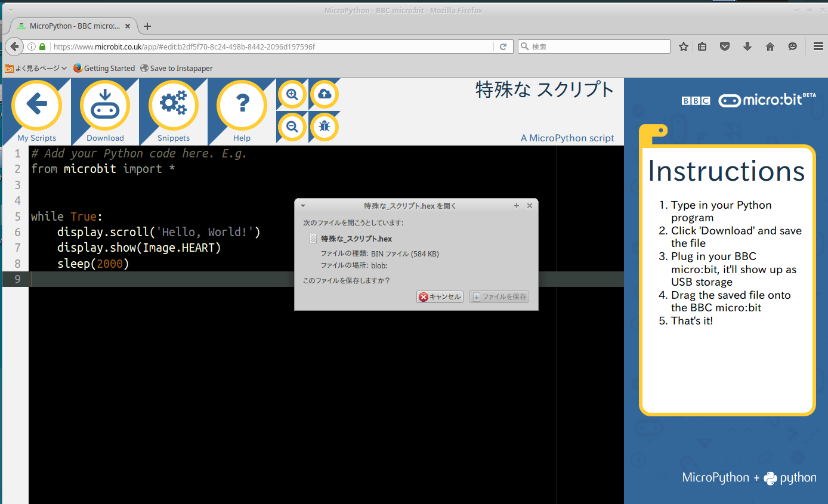The width and height of the screenshot is (828, 504).
Task: Click the Firefox hamburger menu icon
Action: tap(818, 47)
